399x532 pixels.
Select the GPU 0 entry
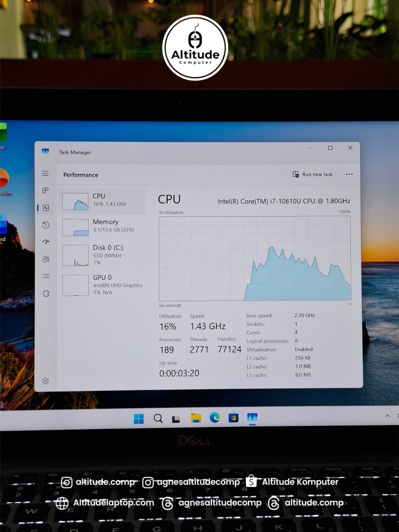click(102, 285)
